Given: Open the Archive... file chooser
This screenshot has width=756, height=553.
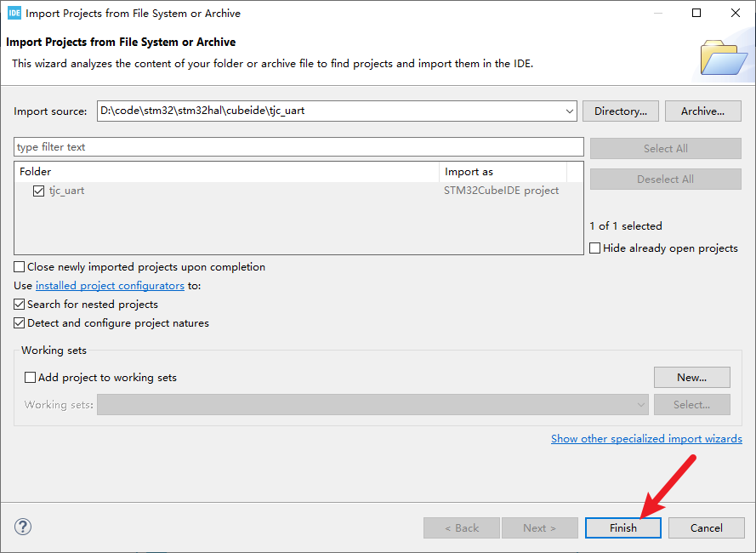Looking at the screenshot, I should click(x=702, y=111).
